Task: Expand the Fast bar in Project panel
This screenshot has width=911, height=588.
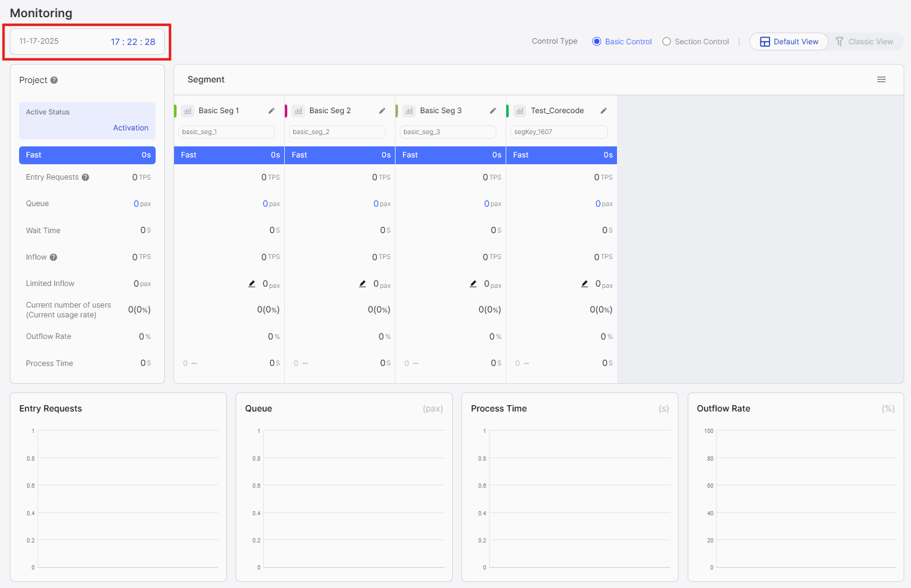Action: click(x=87, y=155)
